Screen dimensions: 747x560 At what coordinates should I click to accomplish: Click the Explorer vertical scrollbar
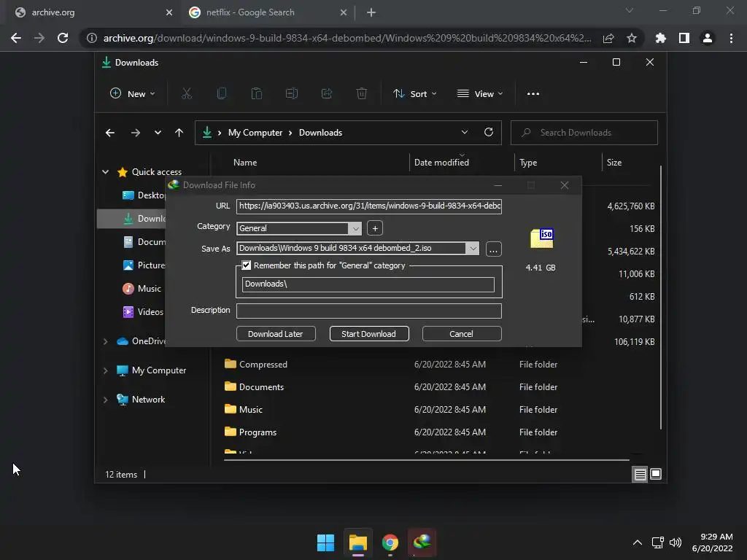tap(661, 297)
